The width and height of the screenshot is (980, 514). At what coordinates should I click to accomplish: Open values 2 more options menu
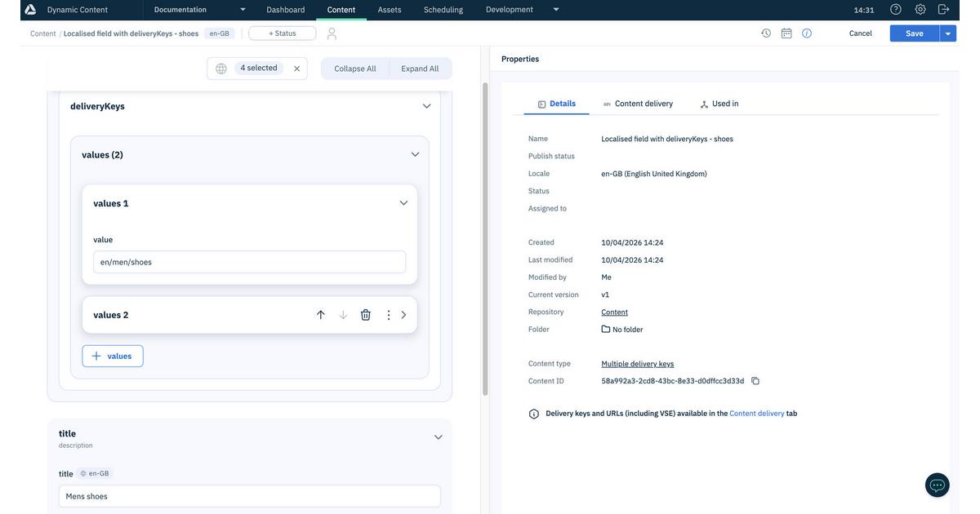click(x=389, y=315)
